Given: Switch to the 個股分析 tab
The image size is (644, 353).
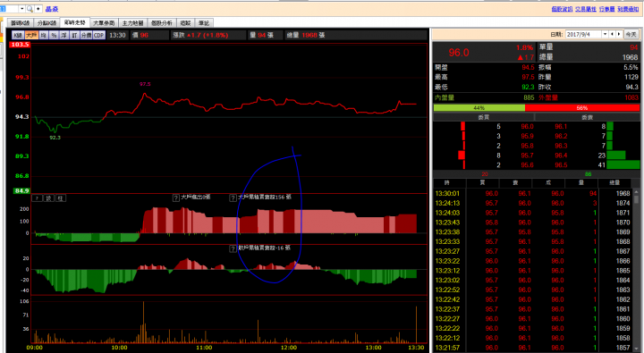Looking at the screenshot, I should [x=161, y=23].
